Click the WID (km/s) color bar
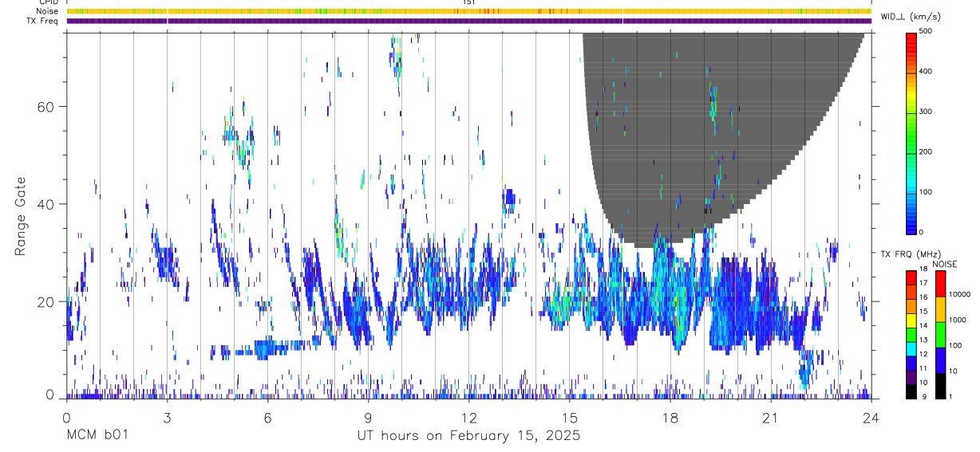 (912, 132)
